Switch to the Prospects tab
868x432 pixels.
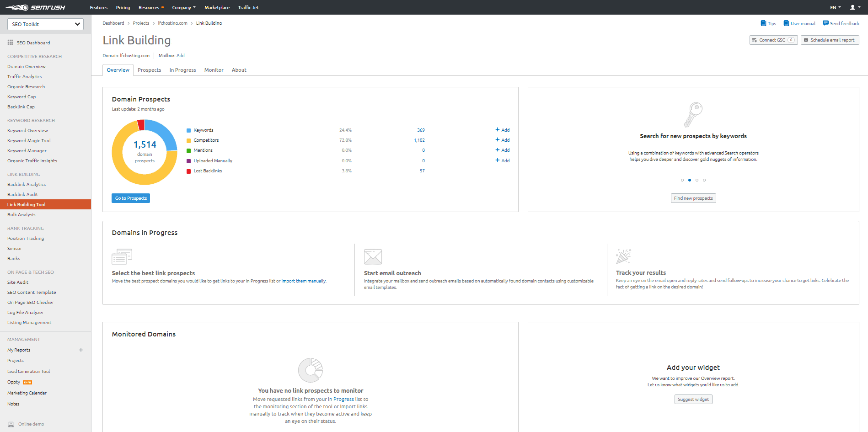tap(150, 70)
